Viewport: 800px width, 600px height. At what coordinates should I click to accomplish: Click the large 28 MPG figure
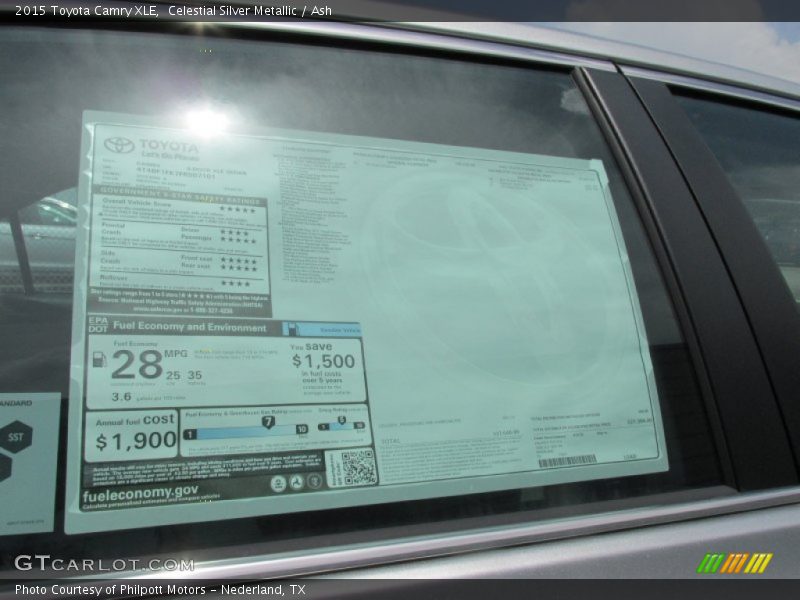click(137, 364)
